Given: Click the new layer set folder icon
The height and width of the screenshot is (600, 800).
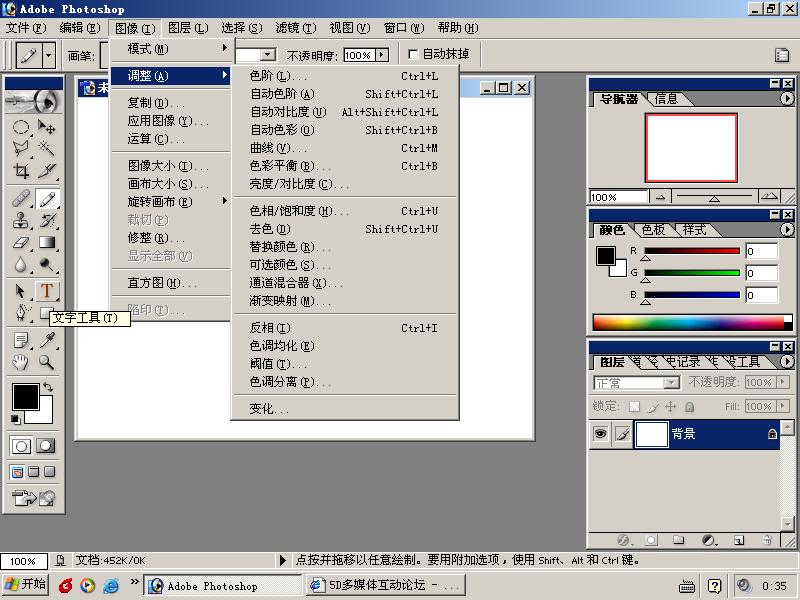Looking at the screenshot, I should click(x=678, y=540).
